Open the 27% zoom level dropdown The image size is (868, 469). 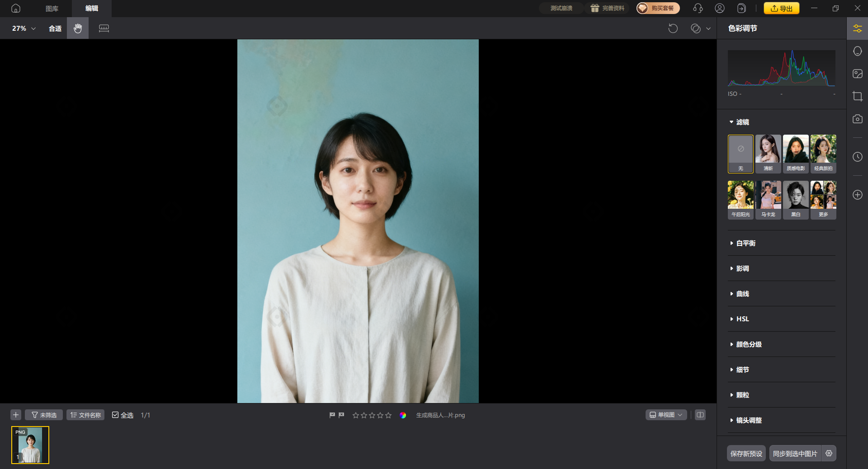coord(24,28)
